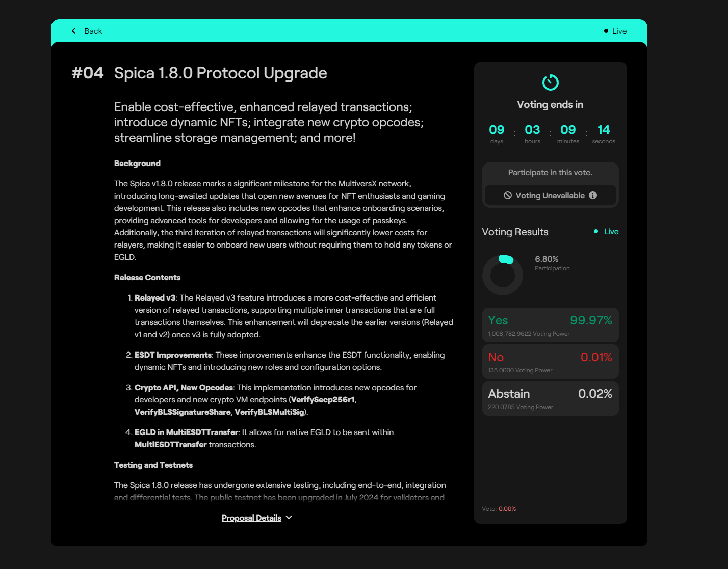Click the countdown timer clock icon
Viewport: 728px width, 569px height.
pos(551,82)
